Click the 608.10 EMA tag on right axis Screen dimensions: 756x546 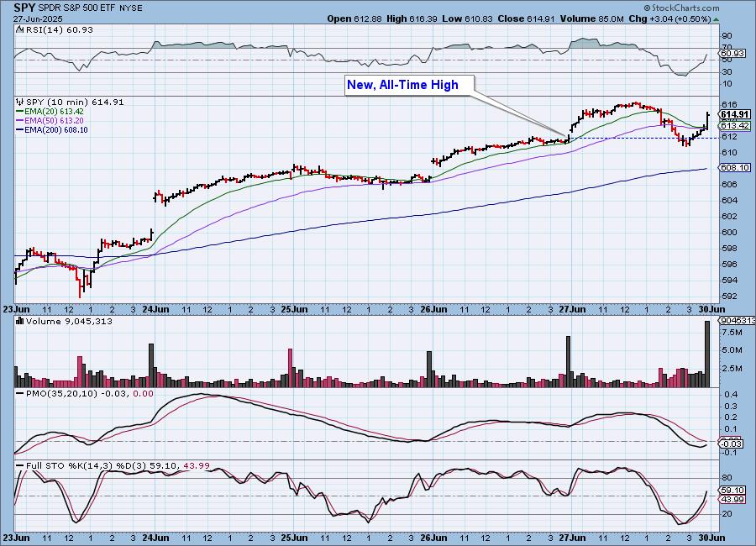tap(735, 168)
